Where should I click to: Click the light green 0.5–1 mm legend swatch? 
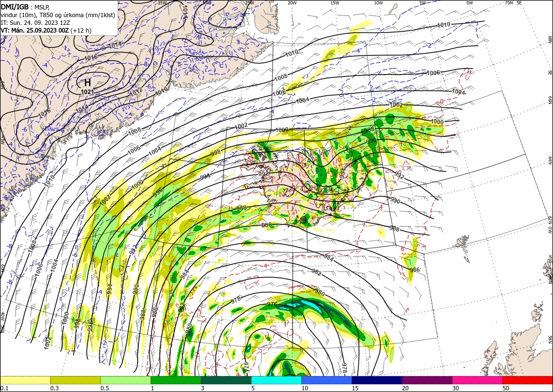[126, 380]
